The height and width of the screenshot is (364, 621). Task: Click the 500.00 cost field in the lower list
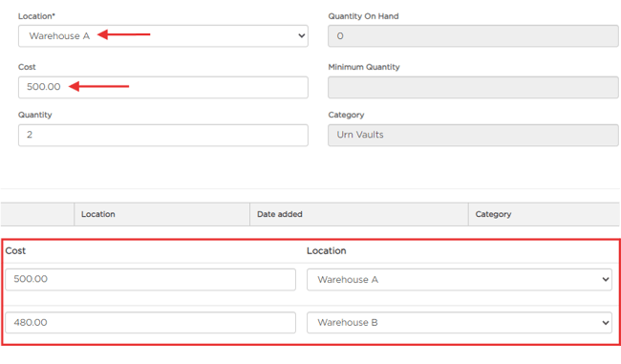pos(151,280)
